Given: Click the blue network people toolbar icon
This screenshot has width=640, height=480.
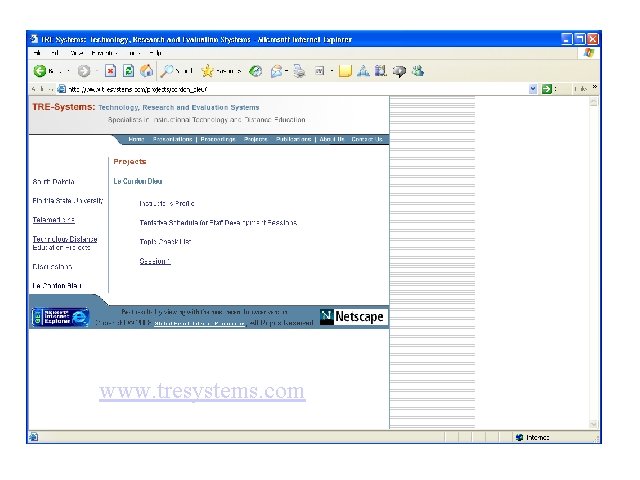Looking at the screenshot, I should coord(363,71).
